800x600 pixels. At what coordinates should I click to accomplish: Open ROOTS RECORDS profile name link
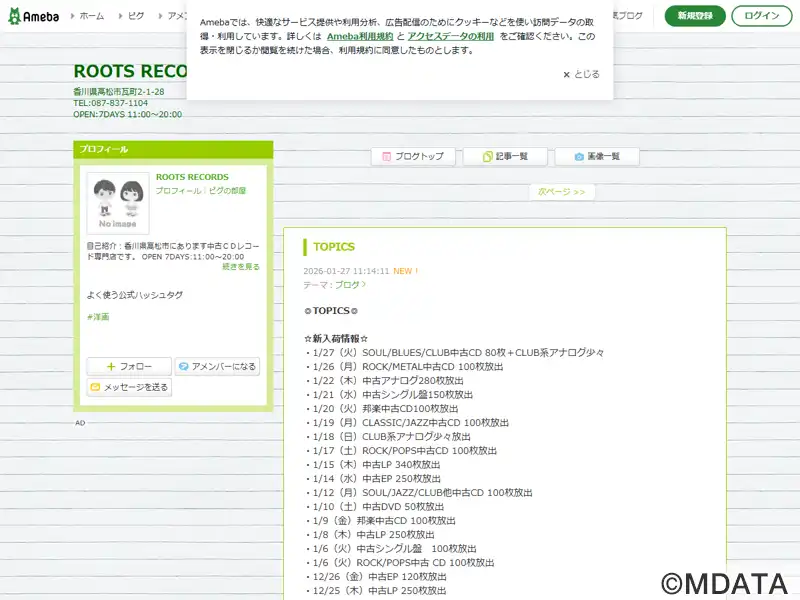coord(192,177)
